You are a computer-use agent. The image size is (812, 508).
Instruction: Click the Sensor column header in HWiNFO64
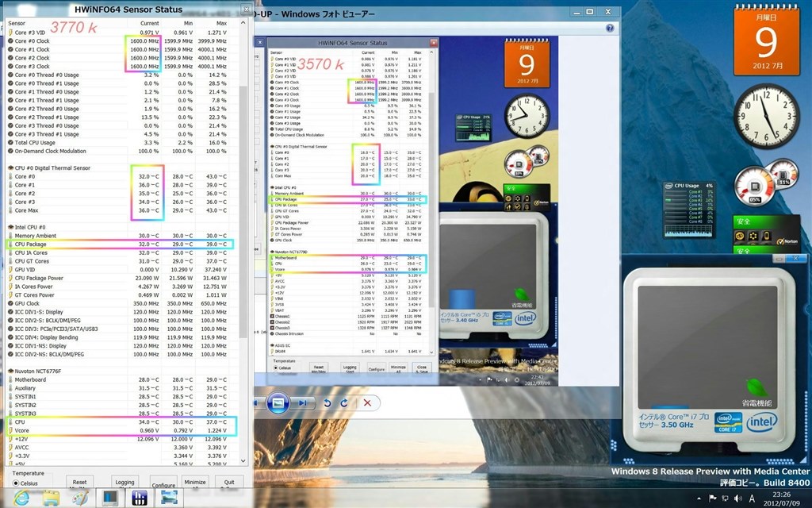click(x=17, y=23)
